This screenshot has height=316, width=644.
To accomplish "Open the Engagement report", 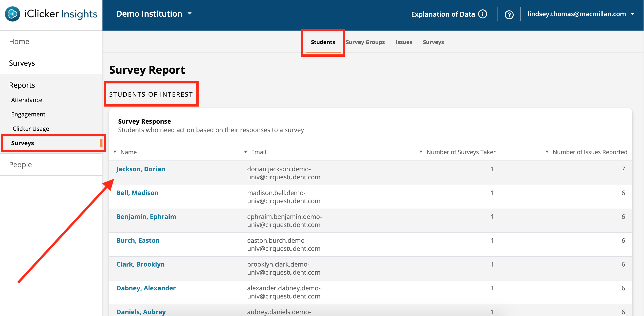I will tap(28, 114).
